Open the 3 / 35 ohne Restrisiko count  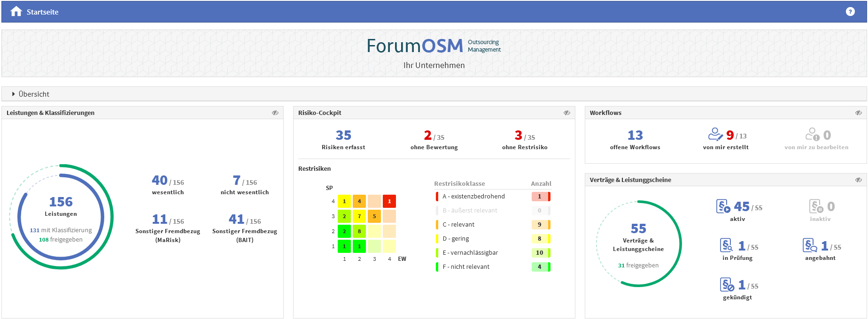pyautogui.click(x=525, y=140)
